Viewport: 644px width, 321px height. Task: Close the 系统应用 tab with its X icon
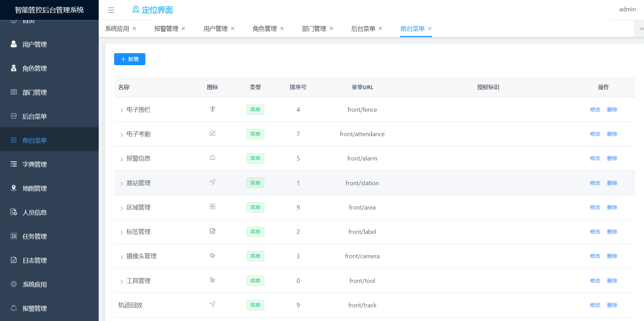[134, 28]
